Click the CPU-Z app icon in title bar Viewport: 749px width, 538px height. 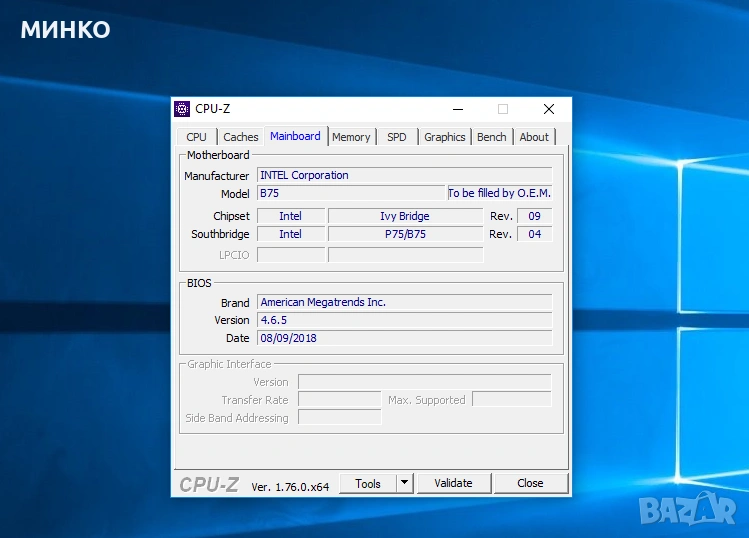(182, 109)
